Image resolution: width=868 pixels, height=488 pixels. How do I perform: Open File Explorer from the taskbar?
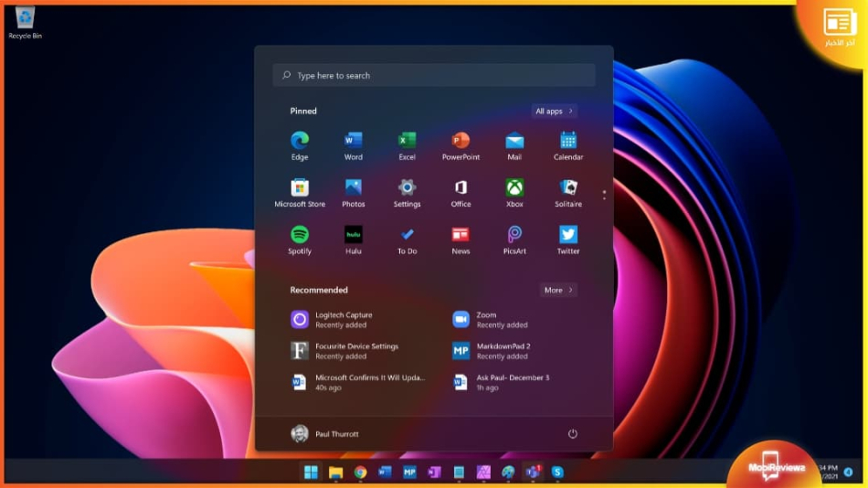coord(335,472)
